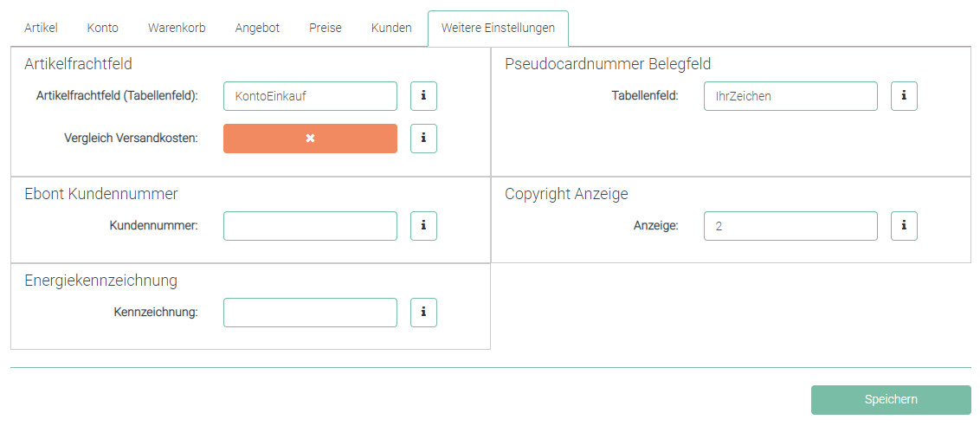The image size is (980, 426).
Task: Open the Preise tab
Action: coord(326,28)
